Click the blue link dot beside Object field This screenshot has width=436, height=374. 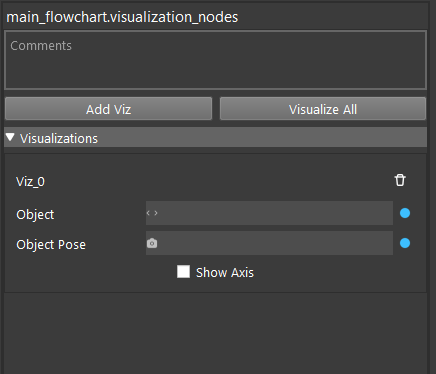click(x=405, y=213)
